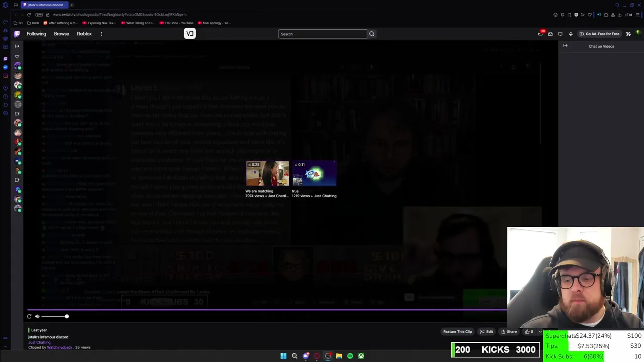Open a new browser tab

click(72, 5)
